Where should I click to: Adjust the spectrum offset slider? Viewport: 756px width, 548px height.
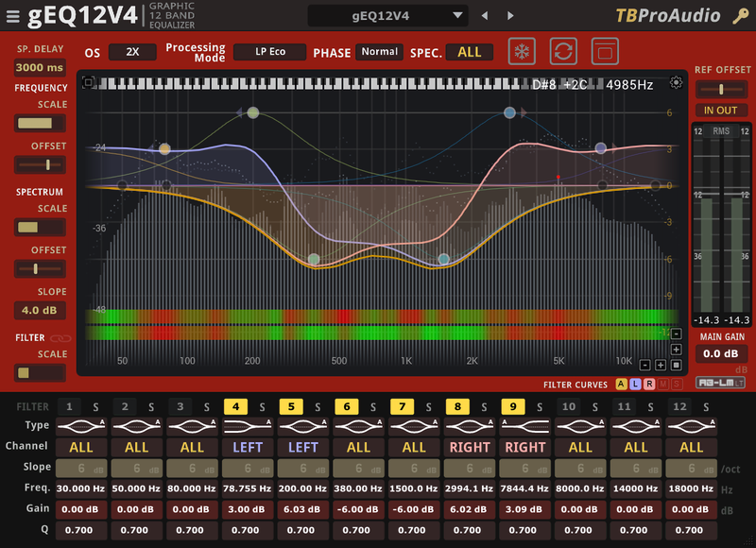[x=40, y=269]
